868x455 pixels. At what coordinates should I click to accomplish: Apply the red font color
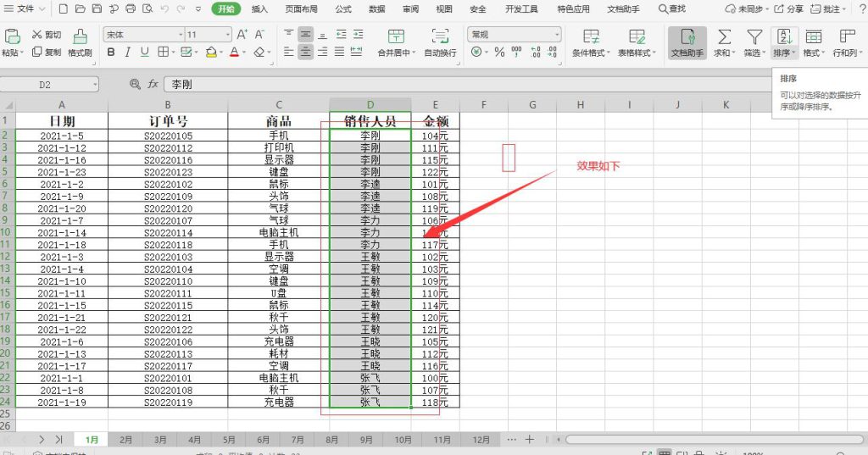(234, 52)
